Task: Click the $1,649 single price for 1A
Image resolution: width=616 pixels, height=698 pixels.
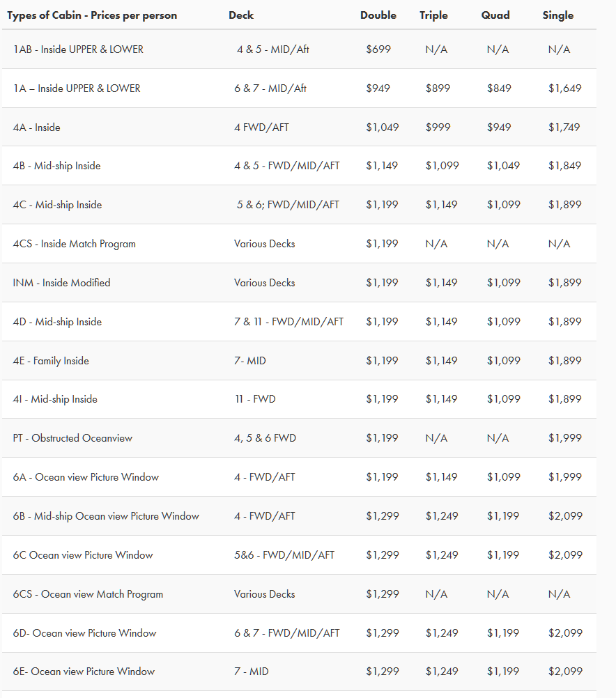Action: (x=564, y=88)
